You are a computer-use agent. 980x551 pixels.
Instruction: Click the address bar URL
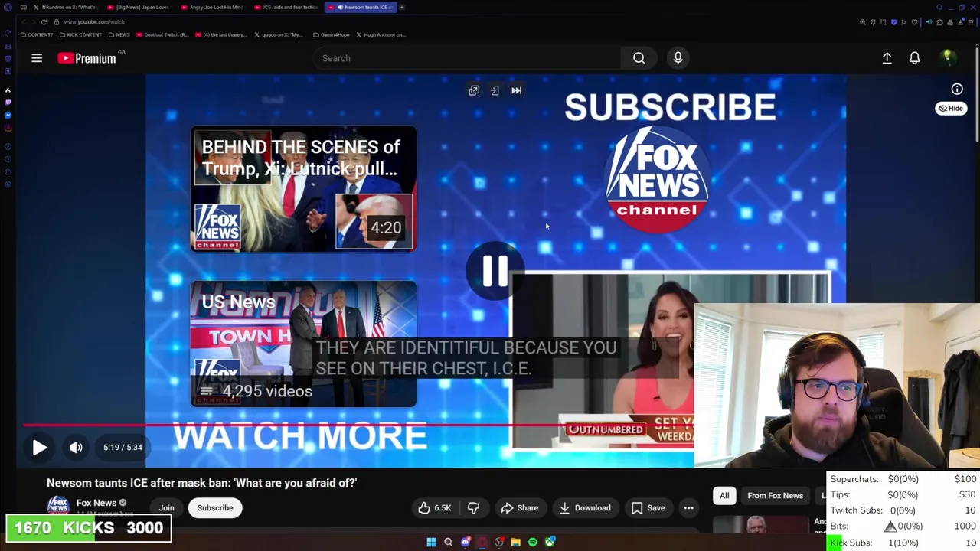[x=94, y=22]
